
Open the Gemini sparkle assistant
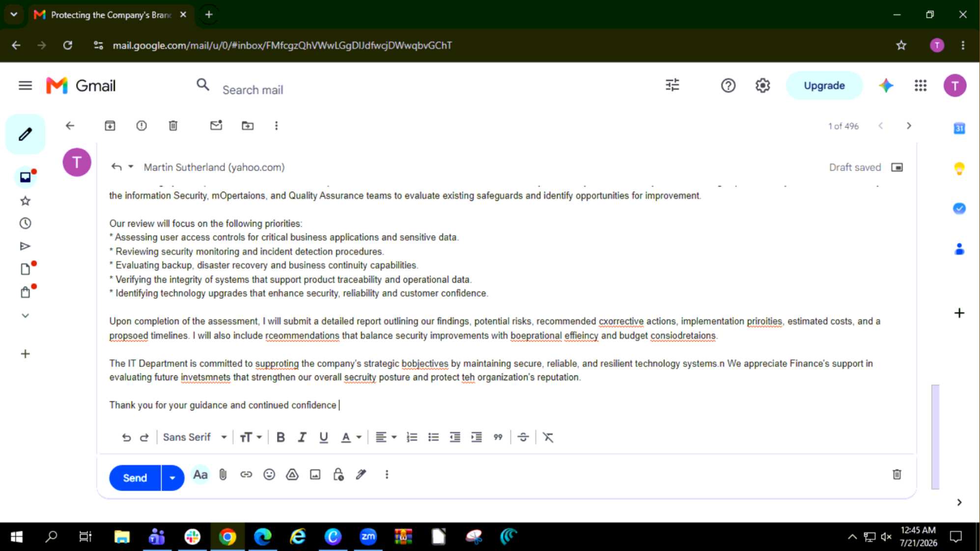coord(886,86)
